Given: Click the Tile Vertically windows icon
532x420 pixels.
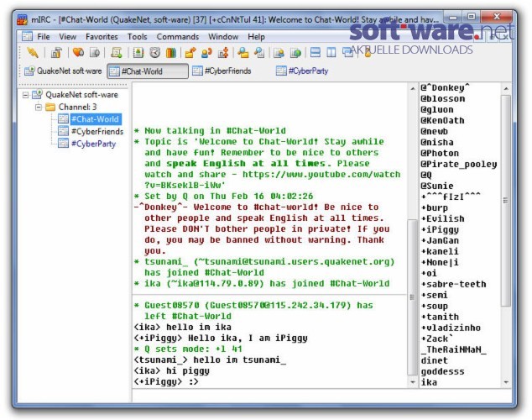Looking at the screenshot, I should 331,53.
